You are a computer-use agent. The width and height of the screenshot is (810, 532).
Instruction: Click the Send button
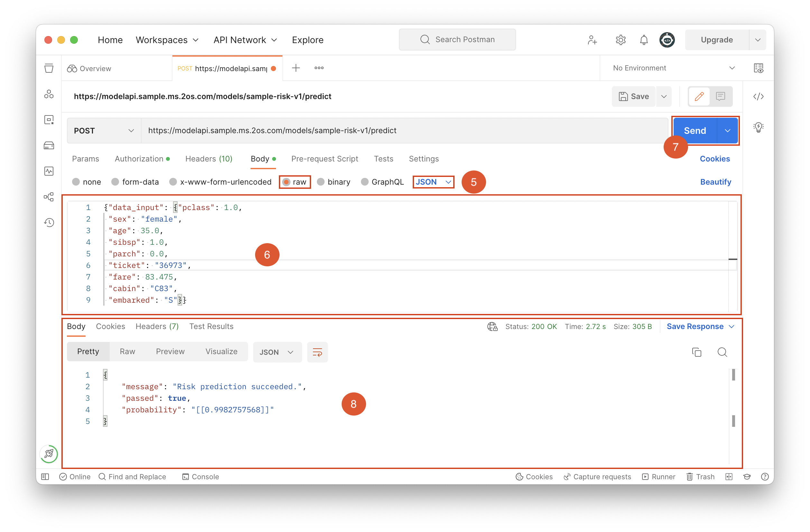point(695,131)
